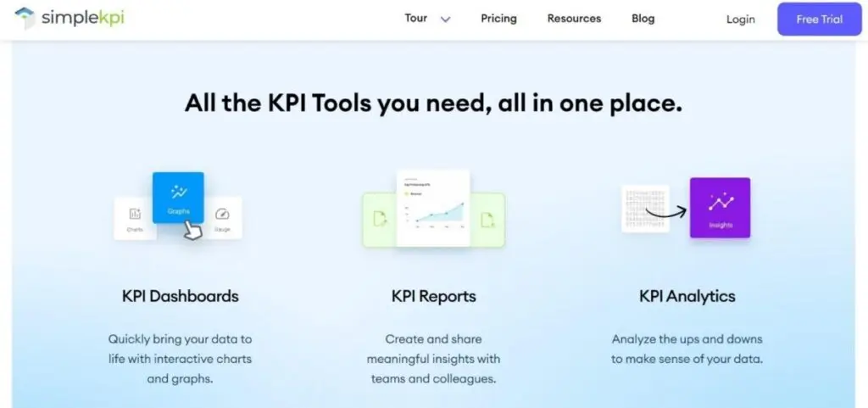868x408 pixels.
Task: Click the KPI Reports heading
Action: click(x=433, y=296)
